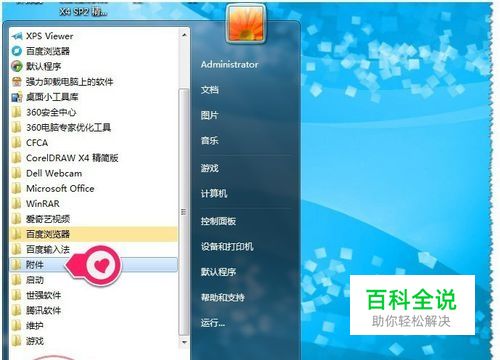Click the 游戏 folder icon in programs list
500x360 pixels.
click(17, 341)
